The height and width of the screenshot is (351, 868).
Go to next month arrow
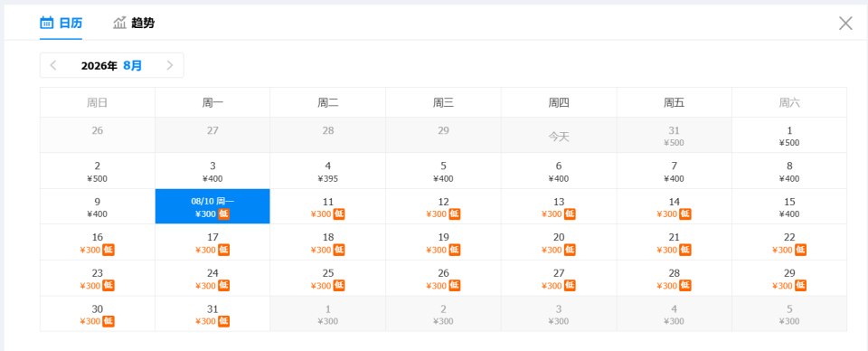pyautogui.click(x=170, y=65)
